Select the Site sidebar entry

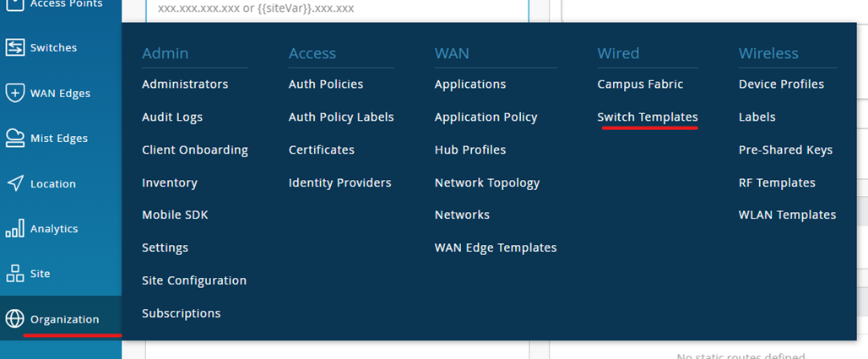coord(41,274)
